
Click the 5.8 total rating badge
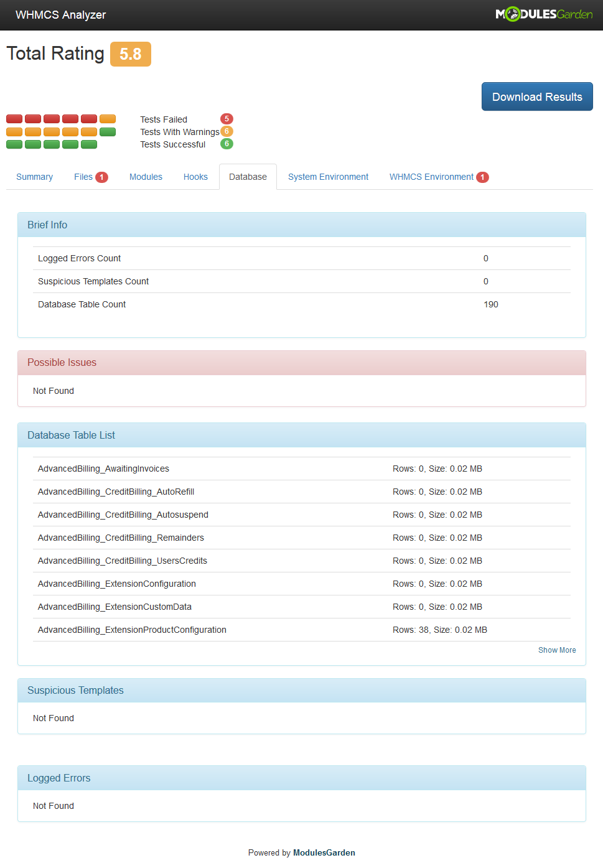coord(131,54)
